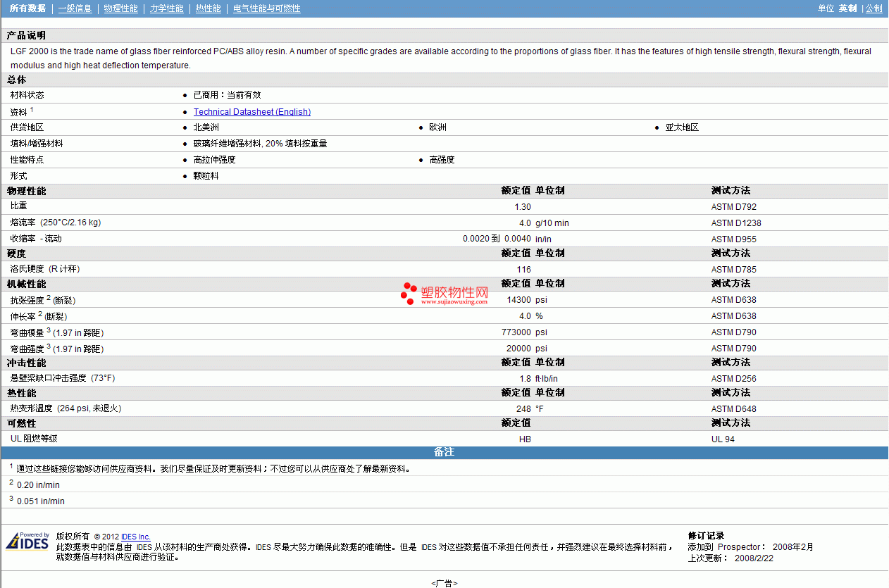This screenshot has height=588, width=889.
Task: Select the 物理性能 tab at top
Action: [121, 8]
